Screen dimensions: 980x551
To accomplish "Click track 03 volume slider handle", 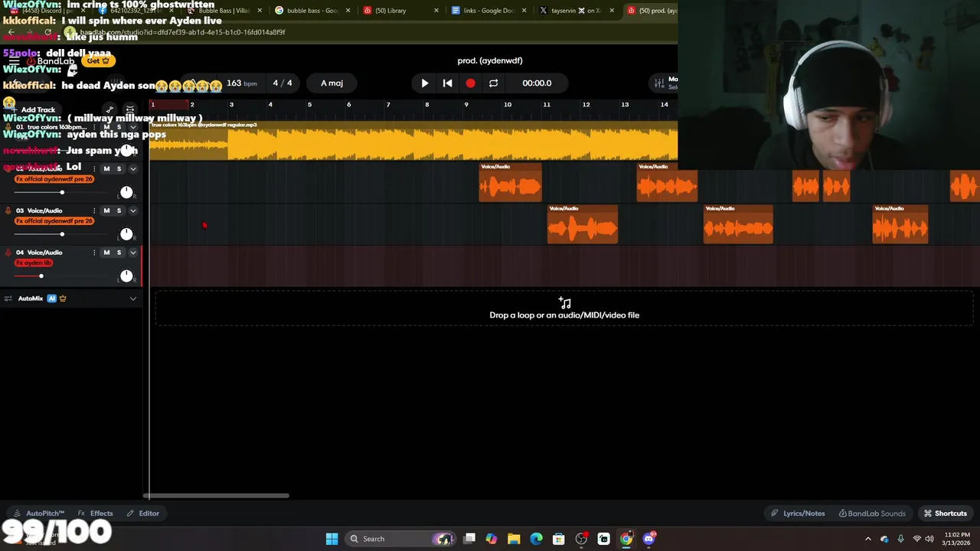I will pos(62,234).
